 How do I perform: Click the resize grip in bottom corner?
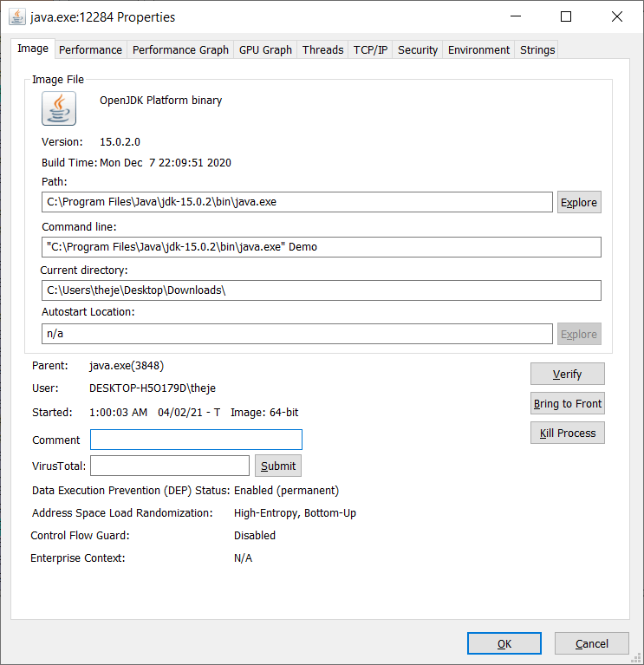coord(636,658)
